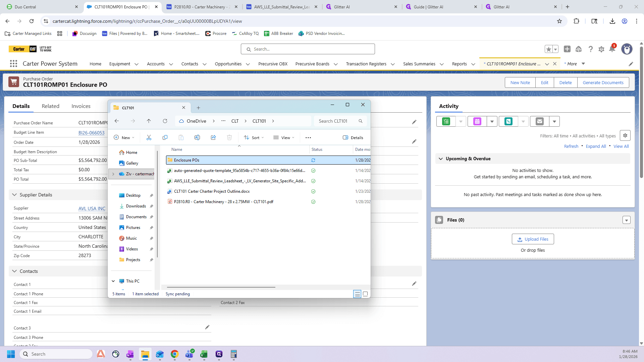The height and width of the screenshot is (362, 644).
Task: Open the App Launcher dots grid
Action: coord(13,64)
